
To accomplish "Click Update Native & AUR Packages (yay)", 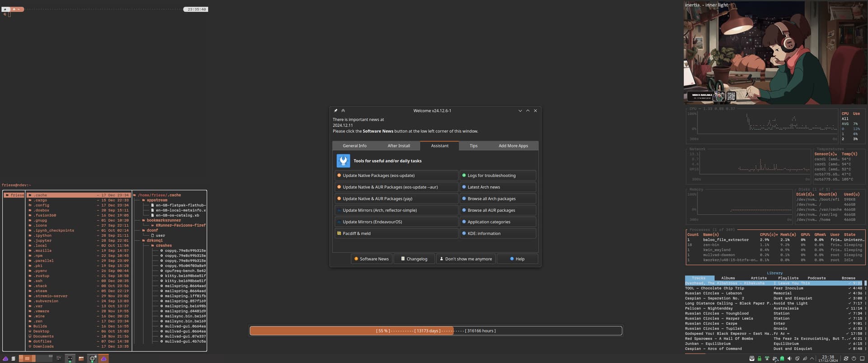I will click(396, 199).
